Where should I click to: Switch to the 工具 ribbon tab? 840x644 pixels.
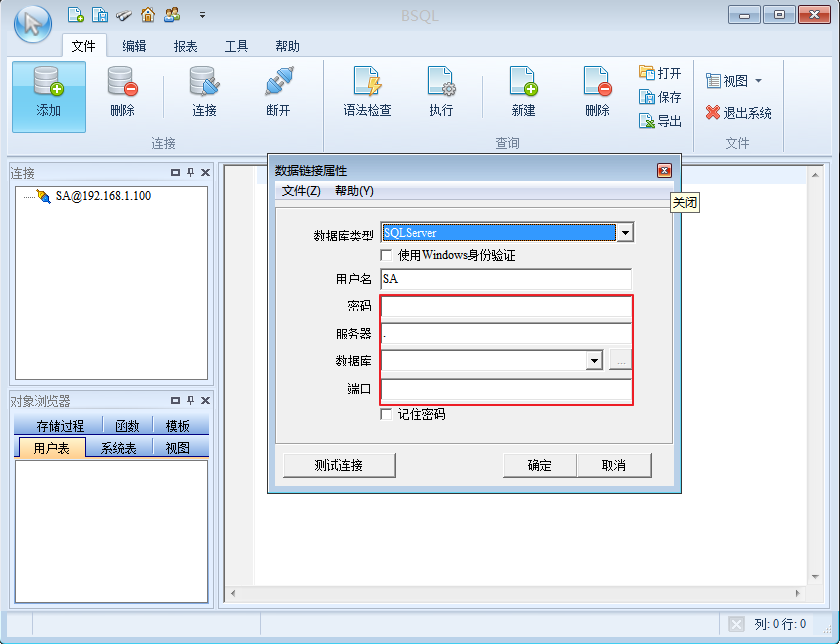click(236, 46)
